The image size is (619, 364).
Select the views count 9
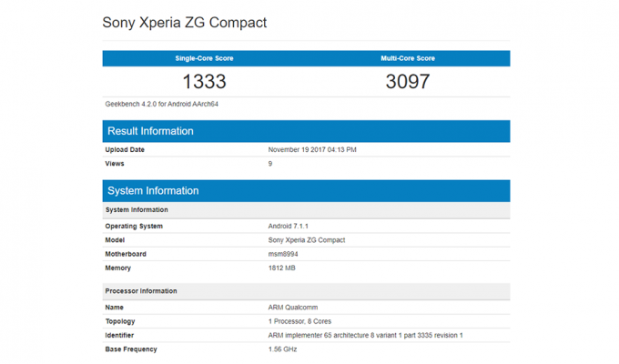pos(270,164)
